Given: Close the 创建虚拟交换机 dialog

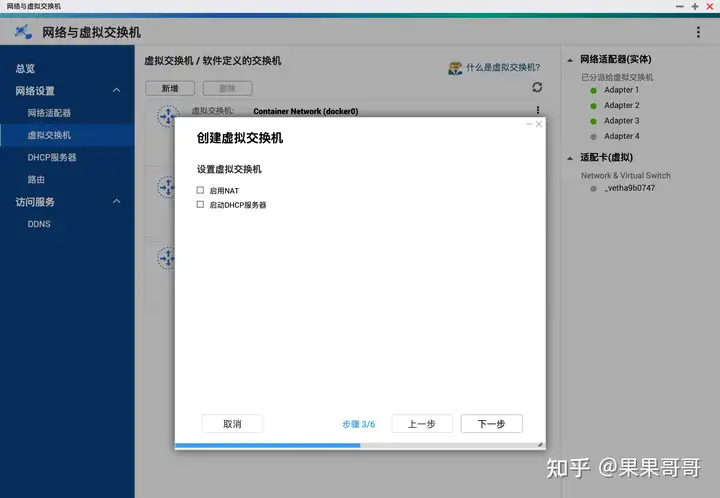Looking at the screenshot, I should [539, 124].
